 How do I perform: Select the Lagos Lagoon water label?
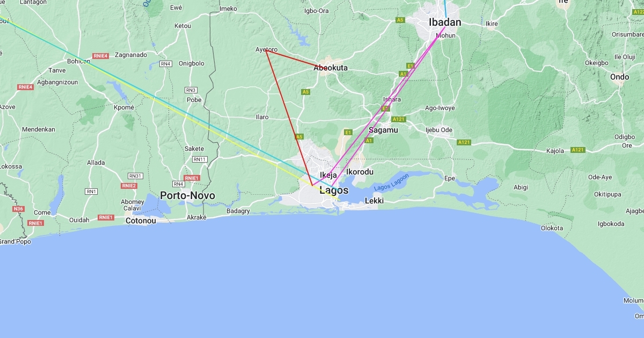click(391, 181)
